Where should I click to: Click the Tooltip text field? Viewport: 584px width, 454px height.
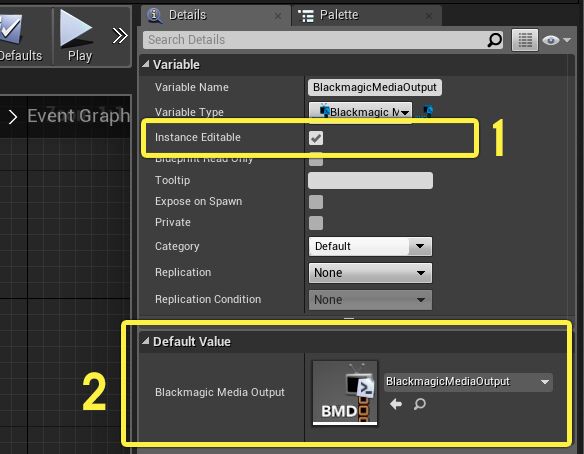pyautogui.click(x=370, y=180)
